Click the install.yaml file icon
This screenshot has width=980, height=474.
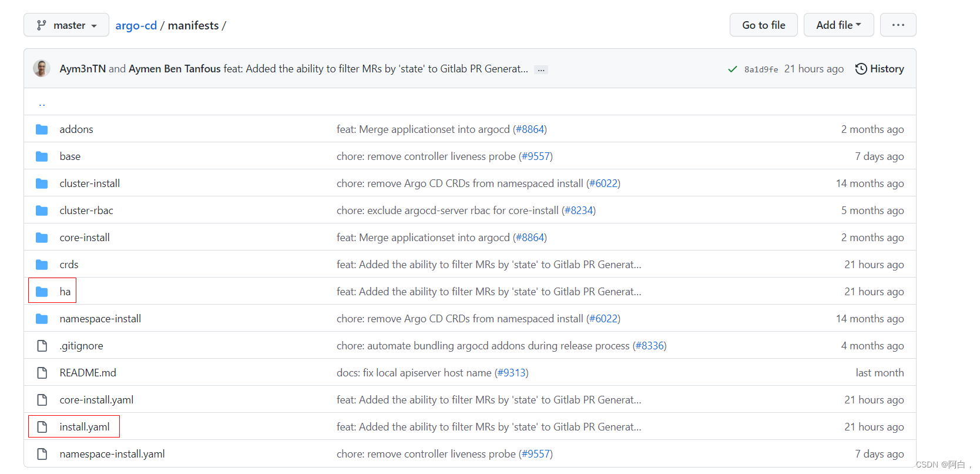pyautogui.click(x=42, y=427)
